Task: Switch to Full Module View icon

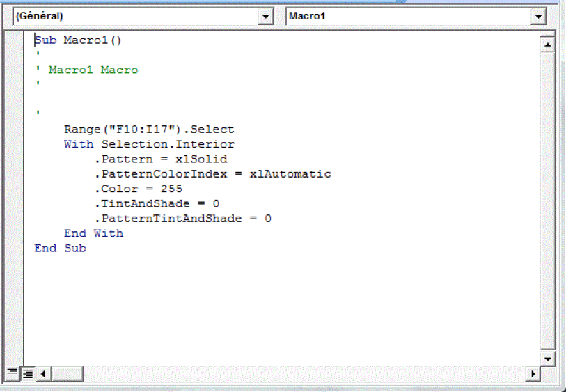Action: pos(26,374)
